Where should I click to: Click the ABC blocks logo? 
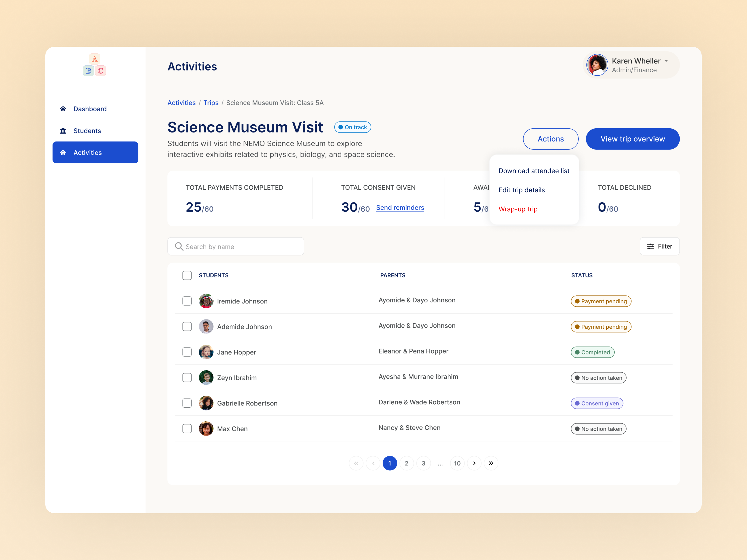pyautogui.click(x=95, y=65)
